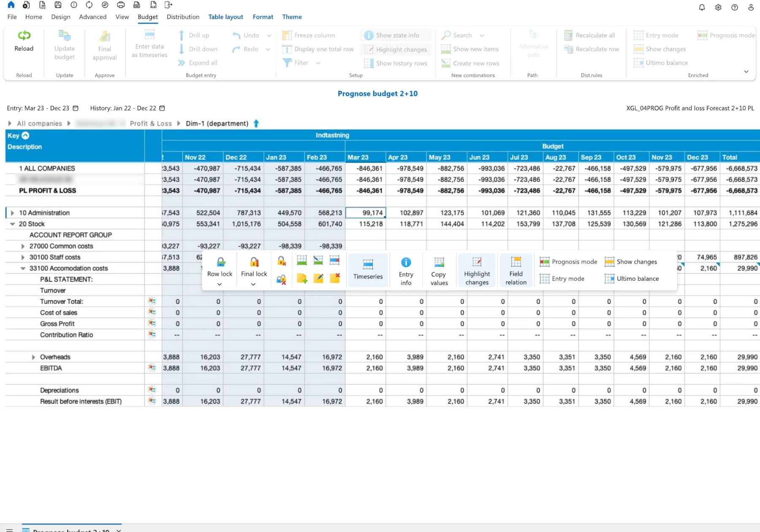Click the edit note pencil icon
Image resolution: width=760 pixels, height=532 pixels.
click(318, 278)
